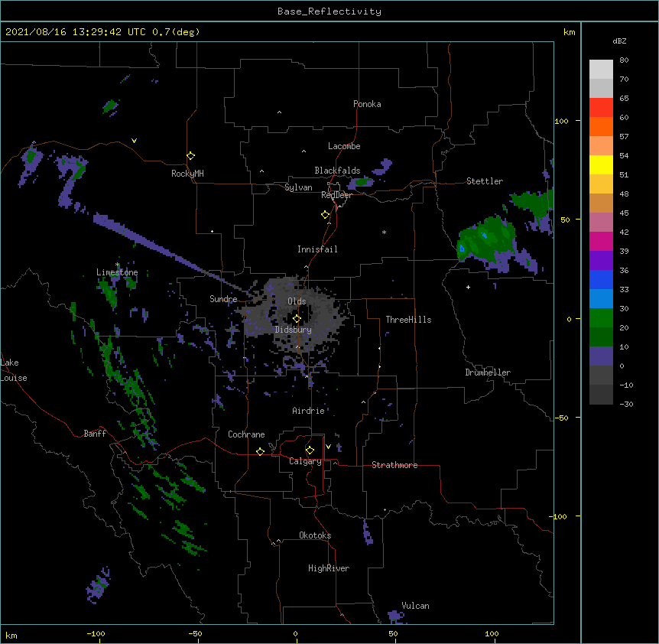The height and width of the screenshot is (644, 659).
Task: Click the Strathmore town label
Action: click(394, 465)
